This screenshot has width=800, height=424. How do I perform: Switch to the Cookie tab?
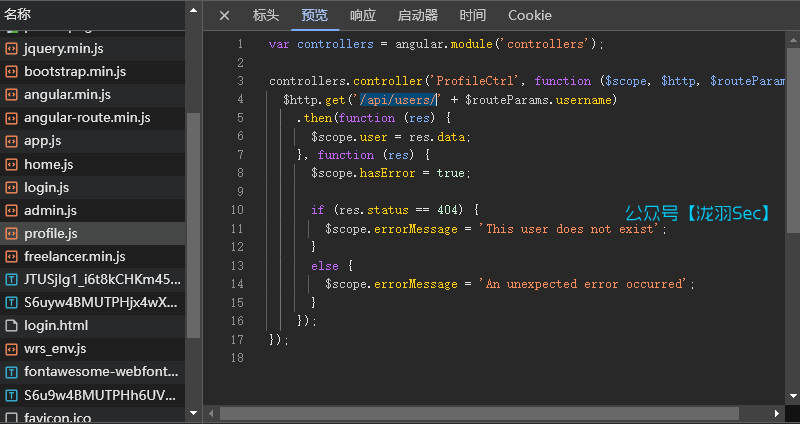click(x=529, y=15)
